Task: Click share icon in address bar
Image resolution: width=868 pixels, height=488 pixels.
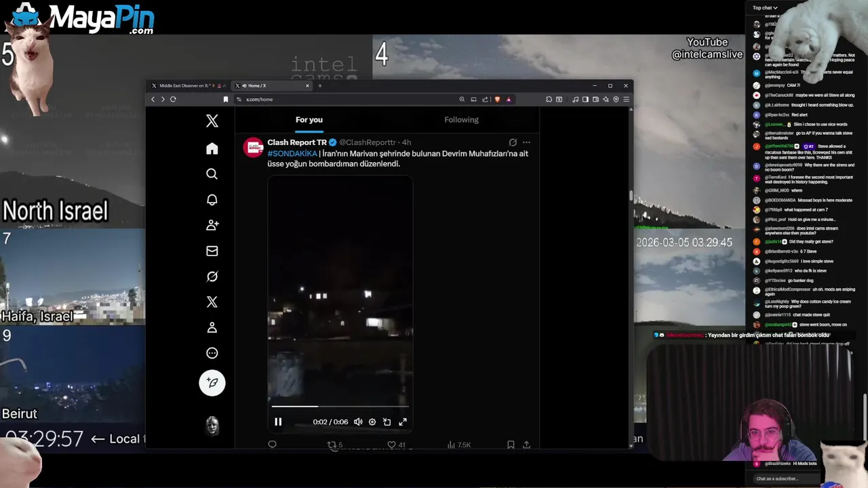Action: (485, 99)
